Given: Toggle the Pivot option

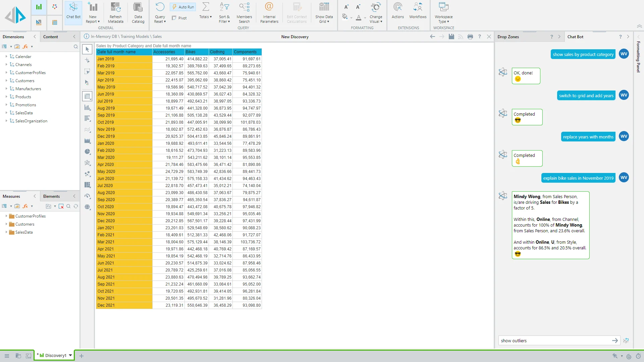Looking at the screenshot, I should tap(179, 18).
